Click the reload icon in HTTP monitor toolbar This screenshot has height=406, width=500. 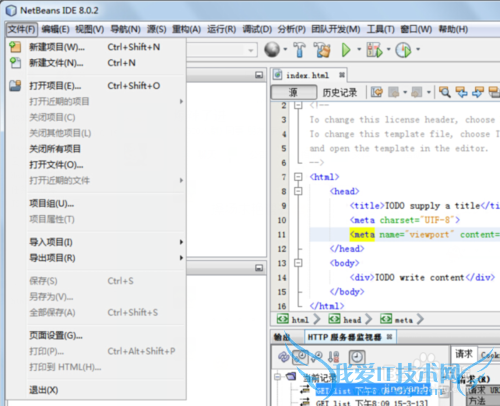pyautogui.click(x=283, y=357)
